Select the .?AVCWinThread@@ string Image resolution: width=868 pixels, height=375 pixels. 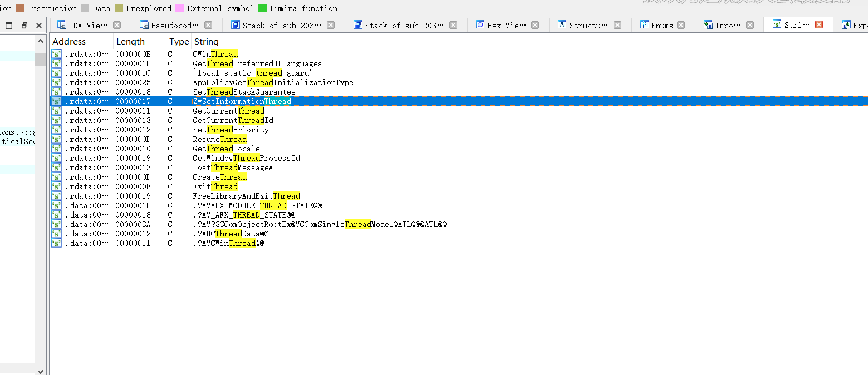459,243
